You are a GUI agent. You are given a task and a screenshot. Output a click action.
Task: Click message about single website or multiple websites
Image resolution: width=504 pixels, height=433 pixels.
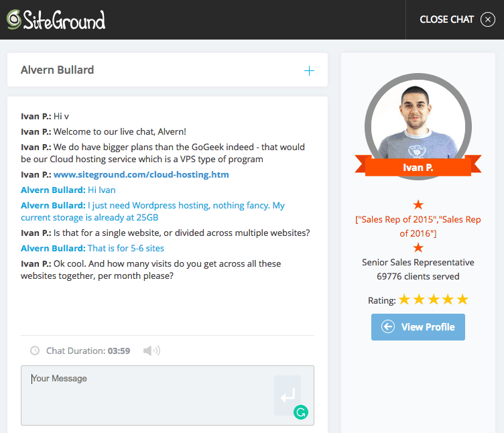[x=166, y=233]
